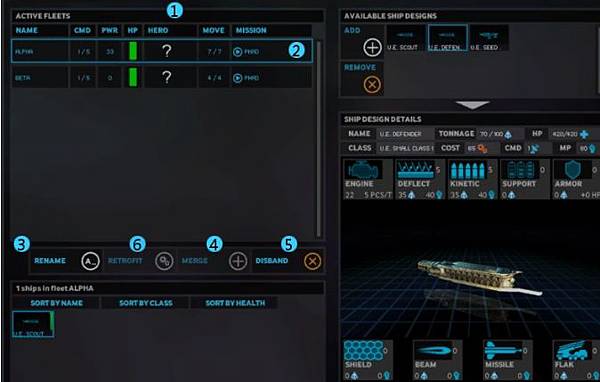Collapse the available ship designs panel arrow

(x=473, y=105)
